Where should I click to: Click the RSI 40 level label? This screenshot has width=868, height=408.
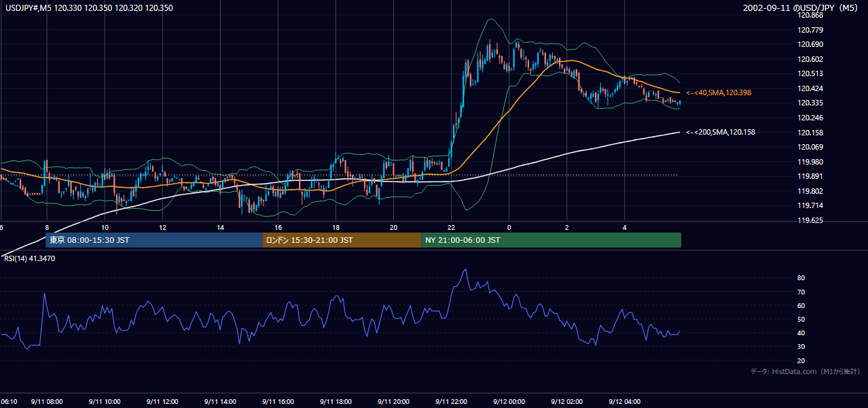801,333
